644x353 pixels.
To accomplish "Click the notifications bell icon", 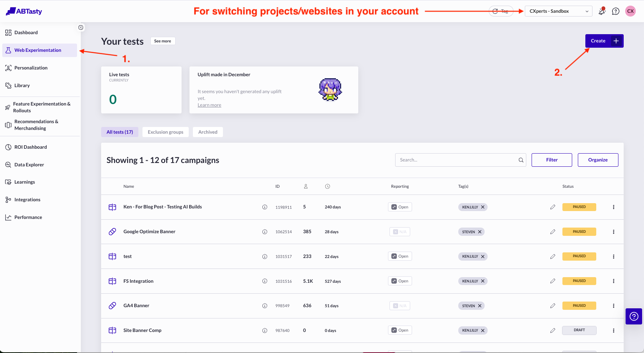I will 602,11.
